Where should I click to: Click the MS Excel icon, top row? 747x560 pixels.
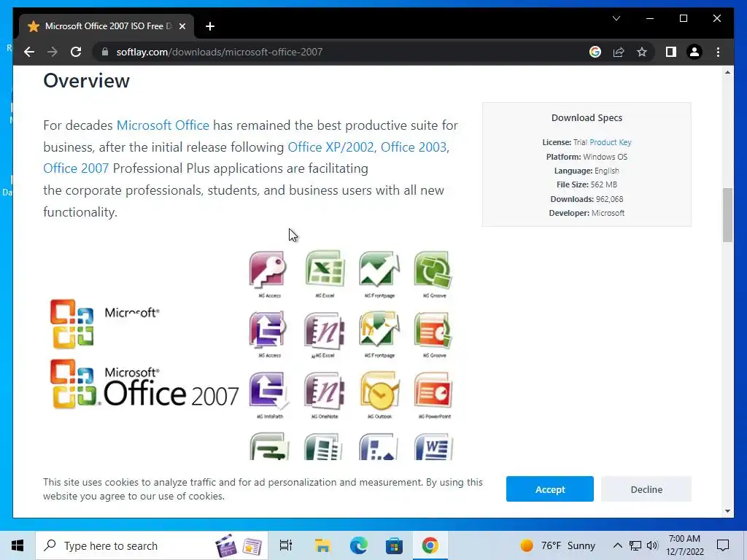pos(325,269)
